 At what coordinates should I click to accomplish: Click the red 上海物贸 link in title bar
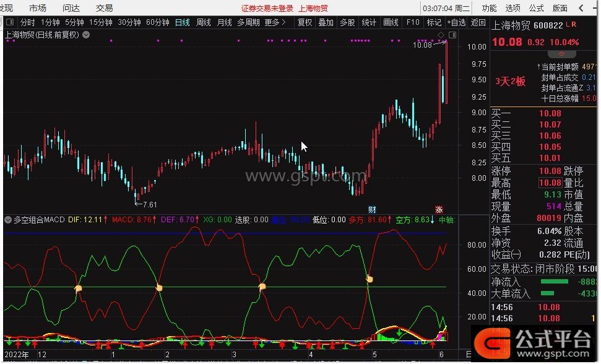313,9
